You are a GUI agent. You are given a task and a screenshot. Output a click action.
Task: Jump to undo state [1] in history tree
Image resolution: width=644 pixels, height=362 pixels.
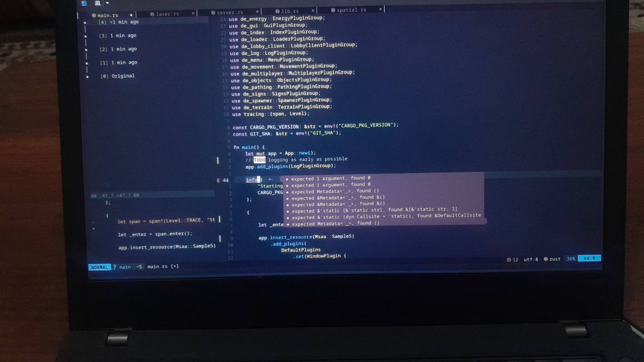point(118,62)
